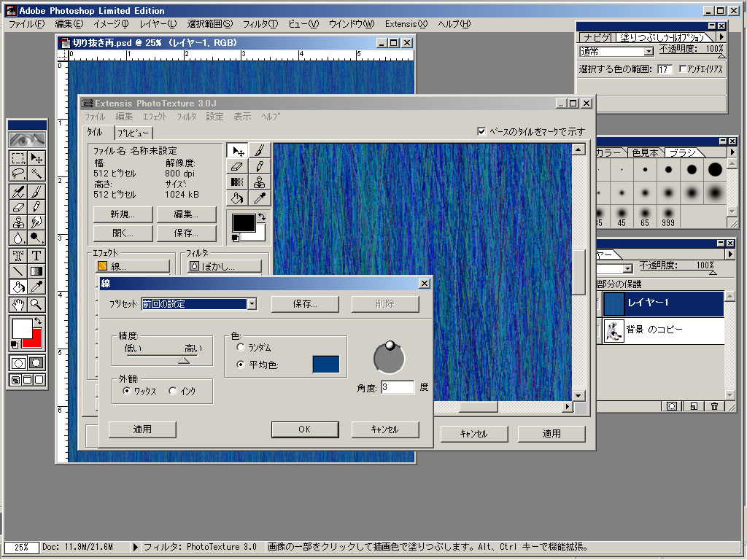Image resolution: width=747 pixels, height=560 pixels.
Task: Choose the インク appearance option
Action: [173, 391]
